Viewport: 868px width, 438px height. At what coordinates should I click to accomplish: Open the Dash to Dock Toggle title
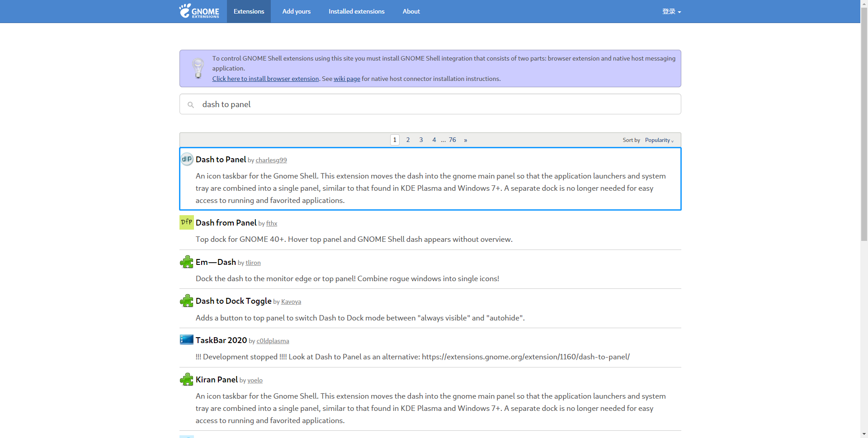[x=233, y=301]
